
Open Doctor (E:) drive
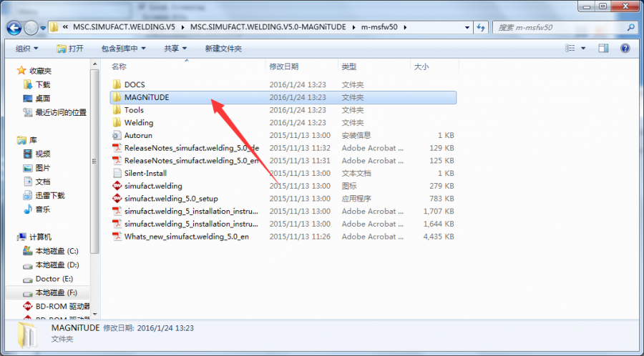[54, 279]
